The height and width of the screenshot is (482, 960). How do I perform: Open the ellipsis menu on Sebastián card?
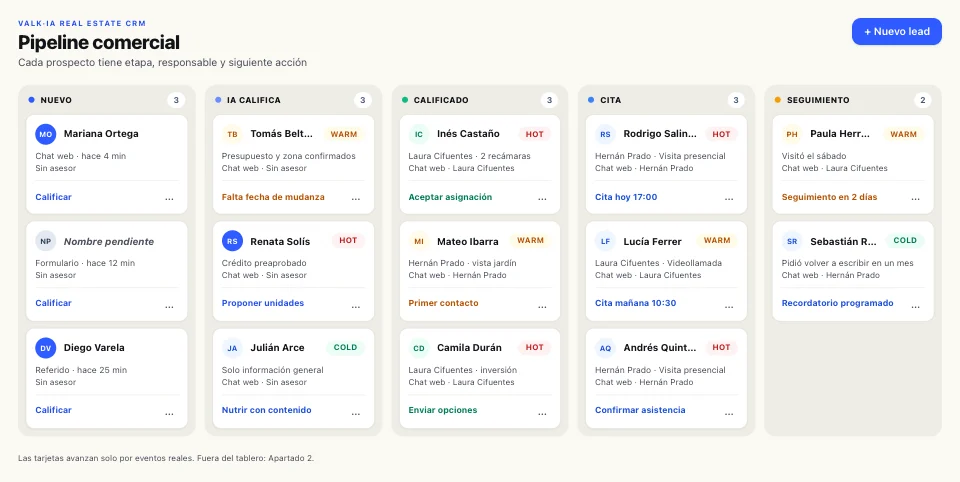click(x=915, y=306)
